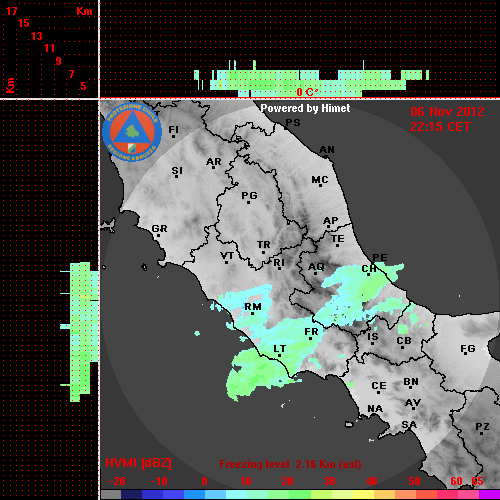The width and height of the screenshot is (500, 500).
Task: Click the MC city marker on the map
Action: point(320,185)
